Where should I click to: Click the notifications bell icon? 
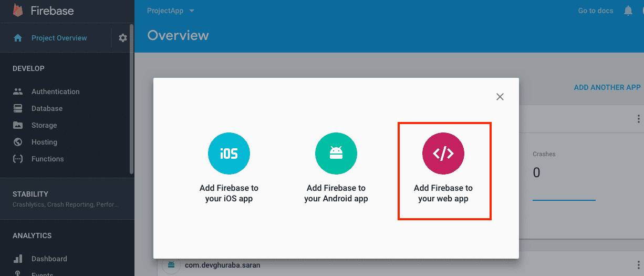628,11
